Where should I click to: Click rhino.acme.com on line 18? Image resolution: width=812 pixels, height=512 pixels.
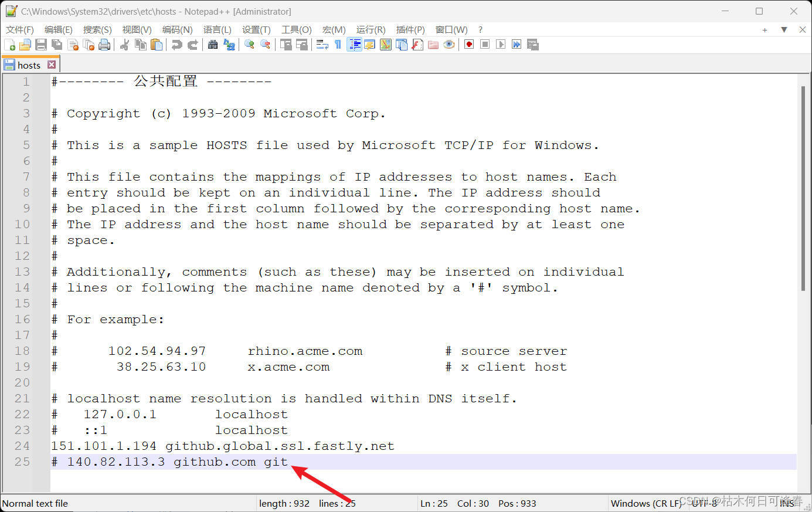point(305,351)
